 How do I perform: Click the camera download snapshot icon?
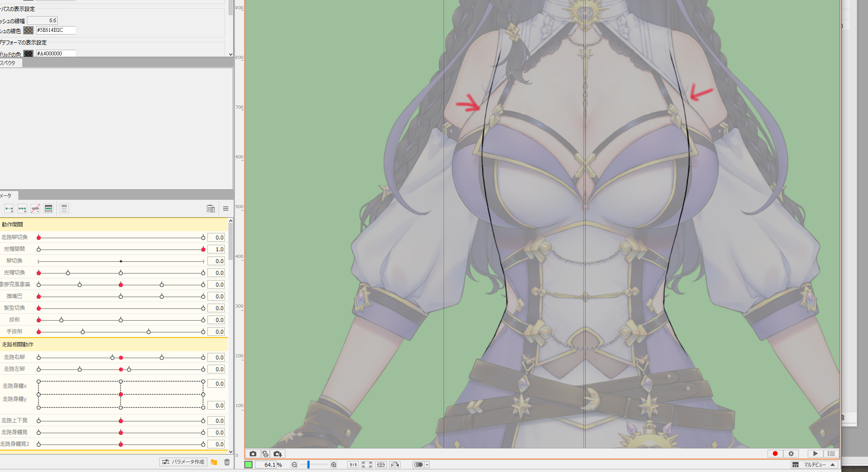[x=278, y=454]
